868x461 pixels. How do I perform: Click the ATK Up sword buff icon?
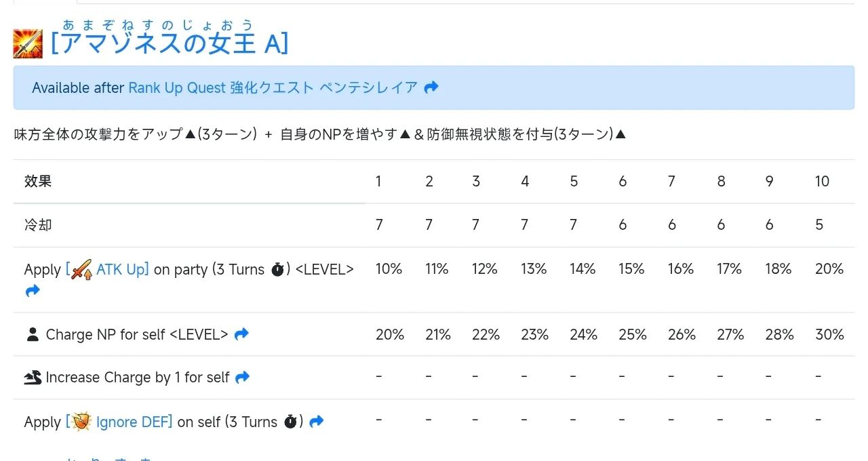[x=81, y=270]
